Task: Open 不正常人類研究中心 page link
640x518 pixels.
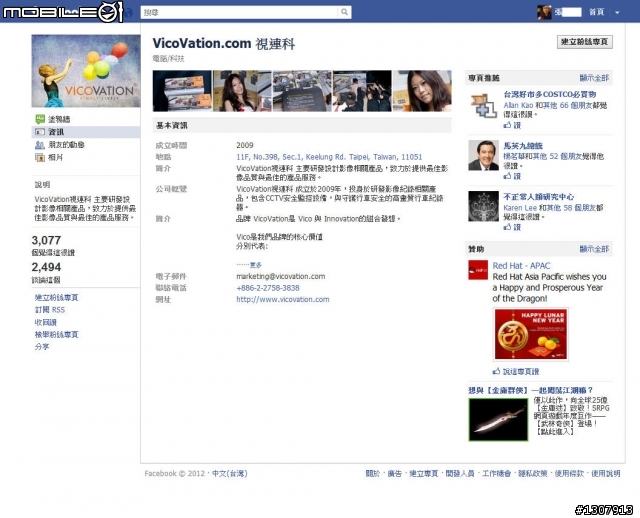Action: click(x=538, y=197)
